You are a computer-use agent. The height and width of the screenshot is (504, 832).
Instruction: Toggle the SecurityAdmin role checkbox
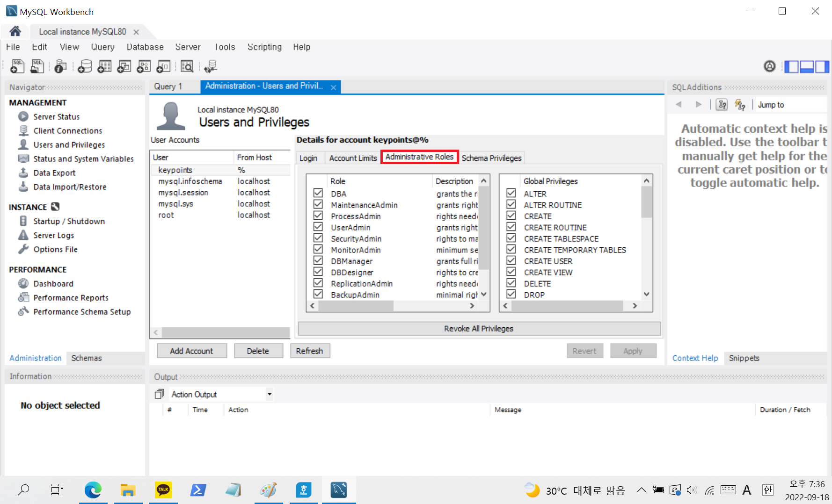point(318,238)
